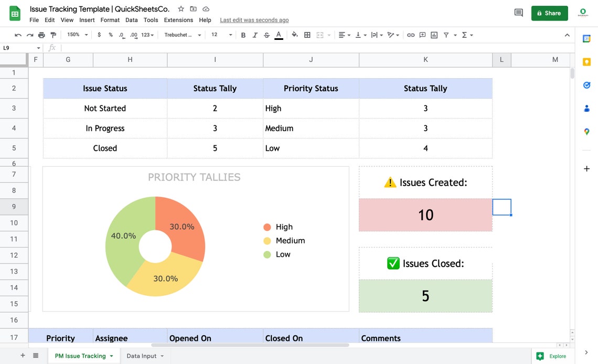Get add-ons with plus icon

586,168
